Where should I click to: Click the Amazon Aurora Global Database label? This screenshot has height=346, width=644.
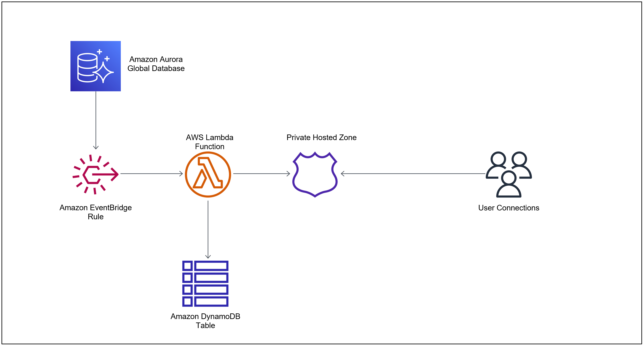click(x=156, y=64)
